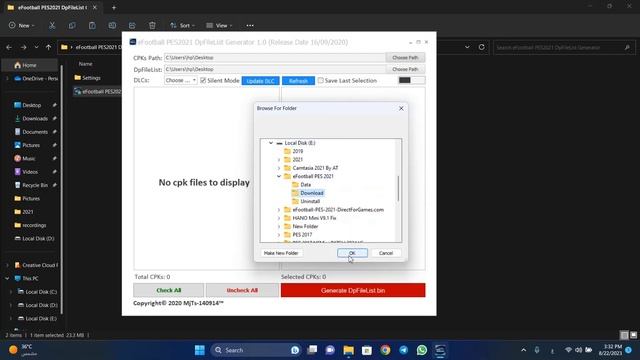Click the DpFileList path input field
Image resolution: width=640 pixels, height=360 pixels.
275,69
